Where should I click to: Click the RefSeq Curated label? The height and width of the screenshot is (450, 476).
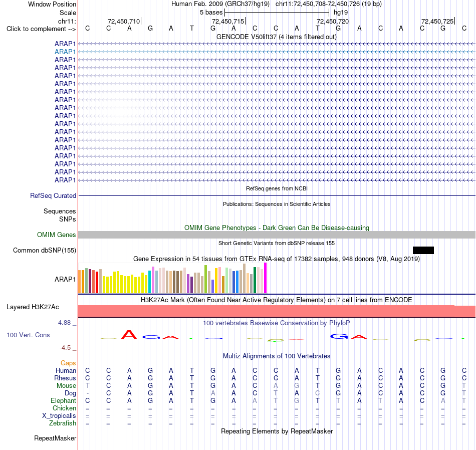pyautogui.click(x=53, y=195)
